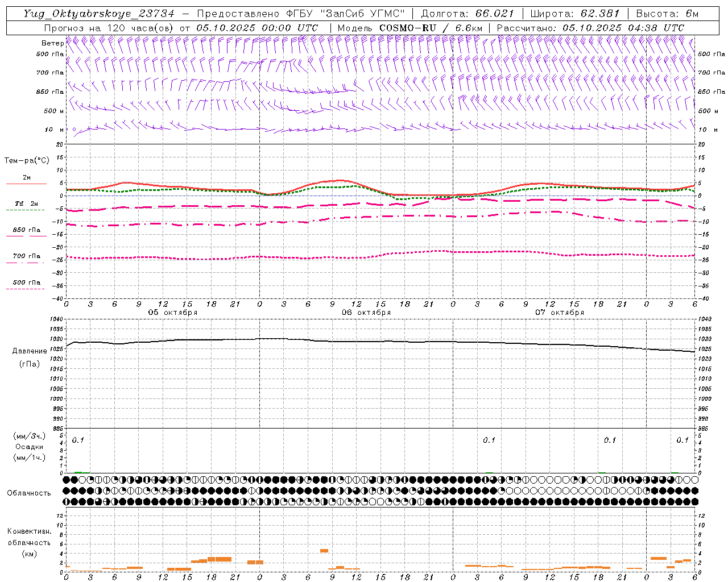Select the 'Модель COSMO-RU / 6.6км' text
This screenshot has width=728, height=582.
[409, 28]
